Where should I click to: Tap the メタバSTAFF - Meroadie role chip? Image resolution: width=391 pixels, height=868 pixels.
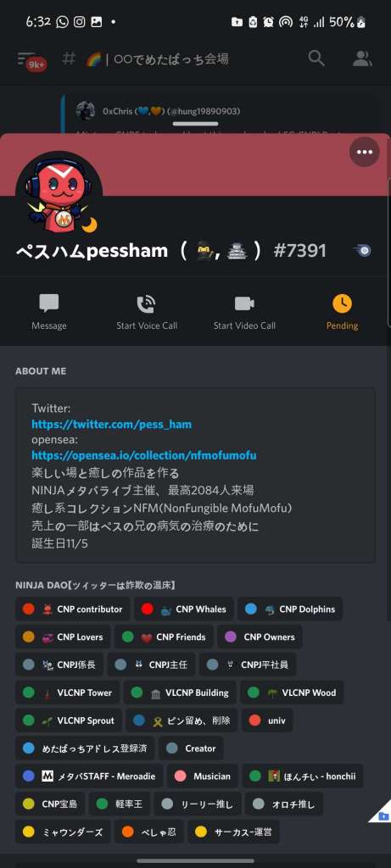(x=89, y=776)
